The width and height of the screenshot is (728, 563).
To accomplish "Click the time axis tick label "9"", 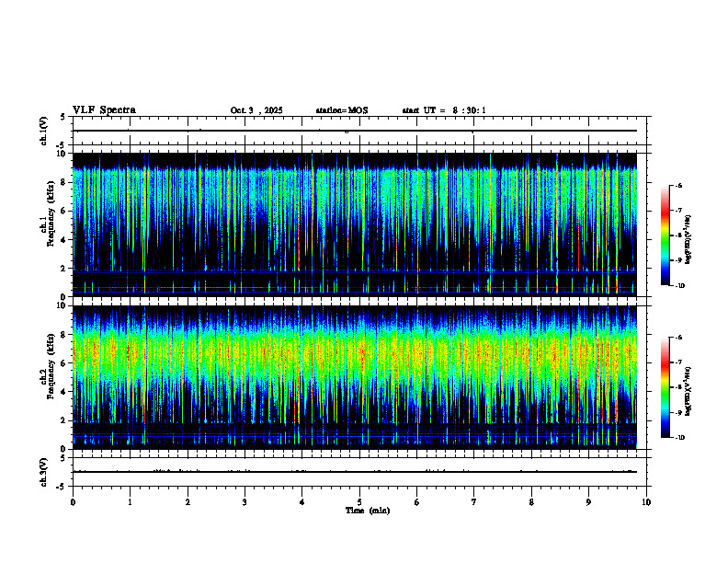I will pos(588,502).
